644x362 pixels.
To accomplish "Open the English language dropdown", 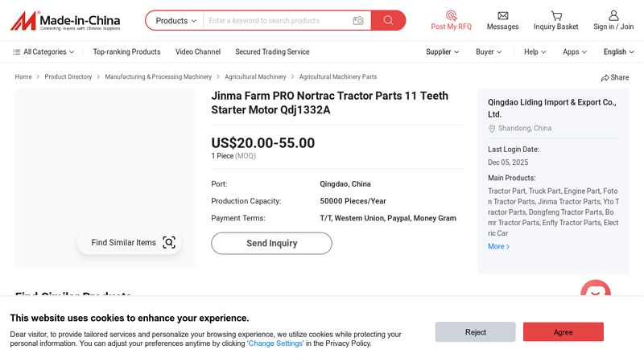I will click(x=618, y=51).
